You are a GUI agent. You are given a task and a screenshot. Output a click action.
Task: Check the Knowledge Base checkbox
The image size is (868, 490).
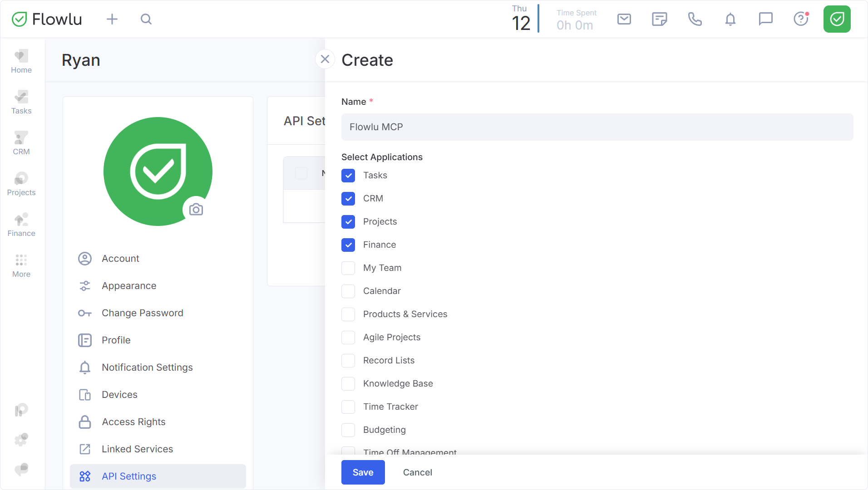click(x=348, y=384)
